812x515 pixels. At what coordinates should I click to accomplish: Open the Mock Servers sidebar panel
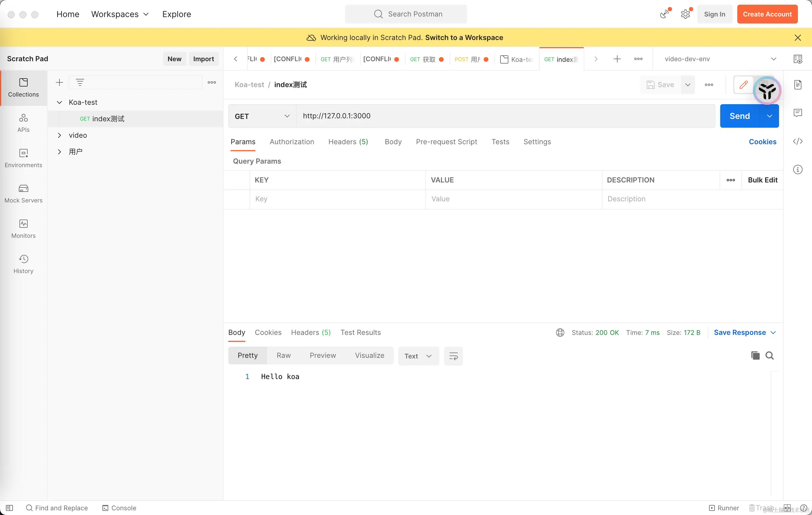click(x=23, y=194)
